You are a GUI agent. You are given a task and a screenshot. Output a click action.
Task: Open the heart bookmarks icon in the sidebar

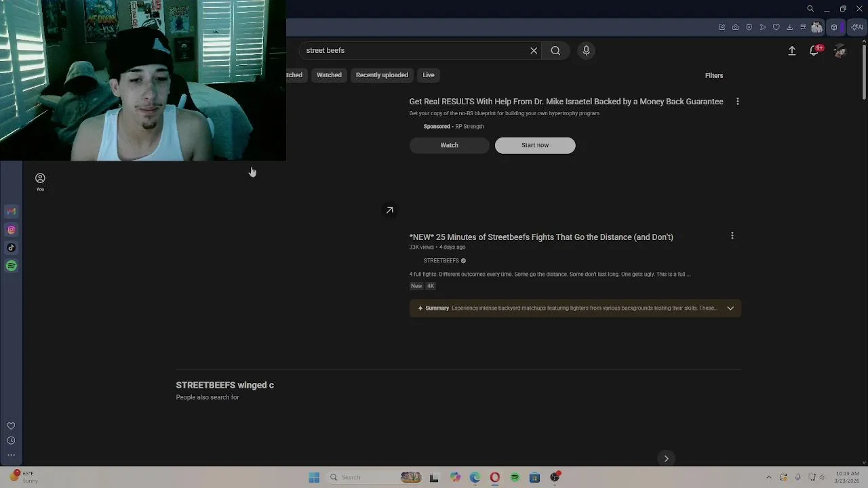[11, 426]
